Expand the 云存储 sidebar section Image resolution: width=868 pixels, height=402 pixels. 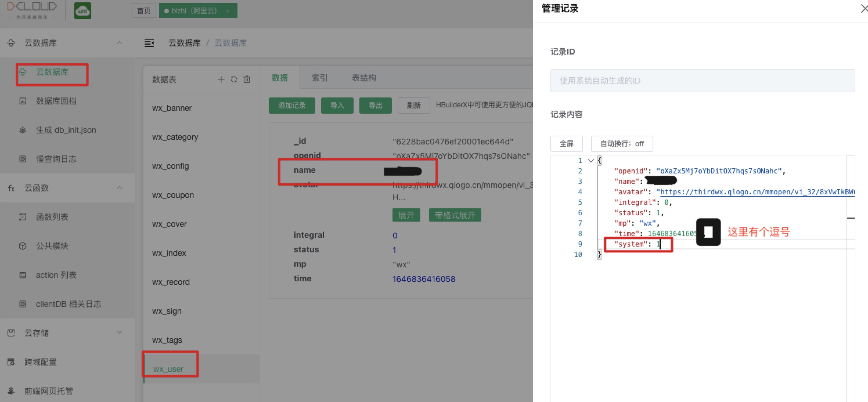pyautogui.click(x=120, y=333)
